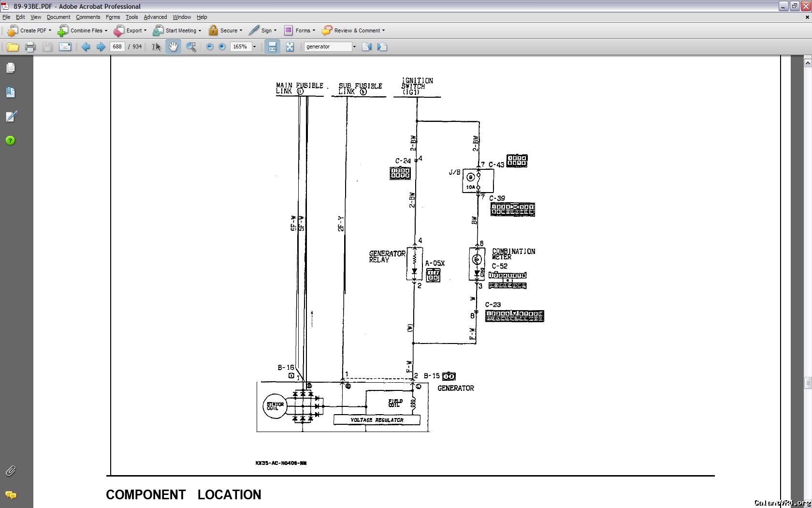812x508 pixels.
Task: Expand the zoom percentage dropdown
Action: click(x=255, y=47)
